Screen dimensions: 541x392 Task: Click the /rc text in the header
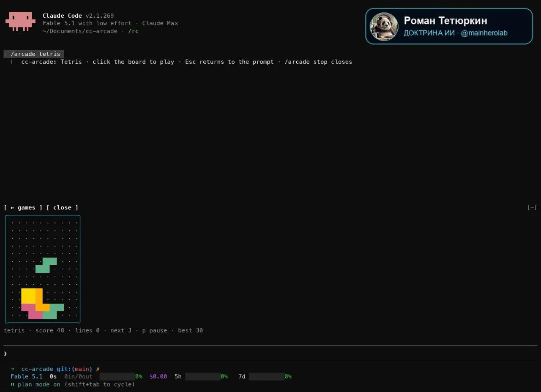pyautogui.click(x=134, y=31)
